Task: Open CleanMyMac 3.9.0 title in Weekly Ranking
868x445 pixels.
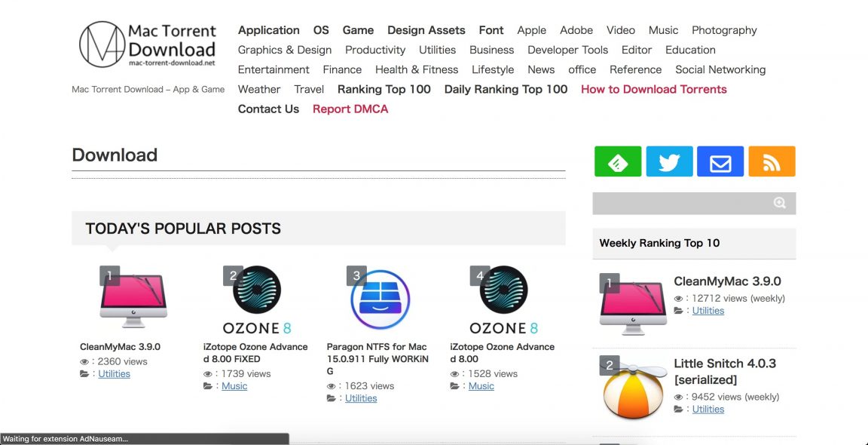Action: [727, 281]
